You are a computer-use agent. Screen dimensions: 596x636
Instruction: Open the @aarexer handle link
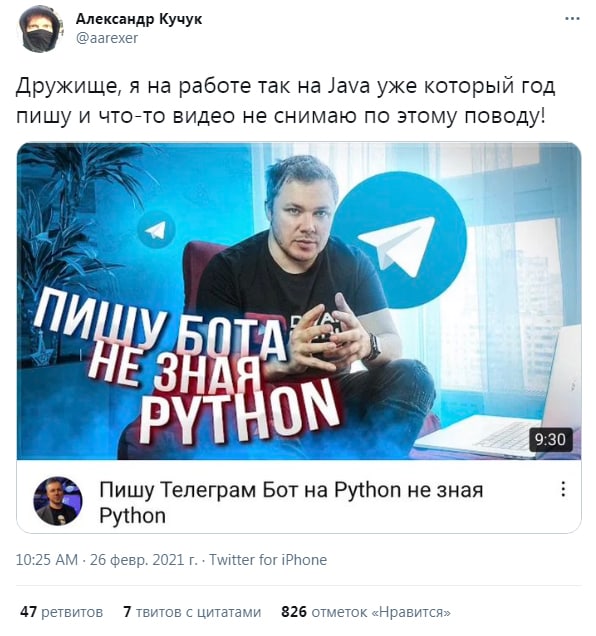pos(107,38)
